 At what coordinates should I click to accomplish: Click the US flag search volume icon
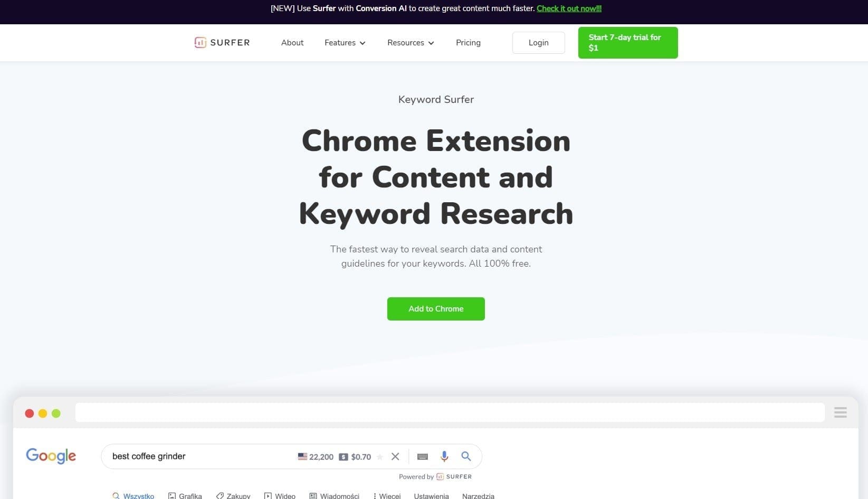[x=302, y=456]
